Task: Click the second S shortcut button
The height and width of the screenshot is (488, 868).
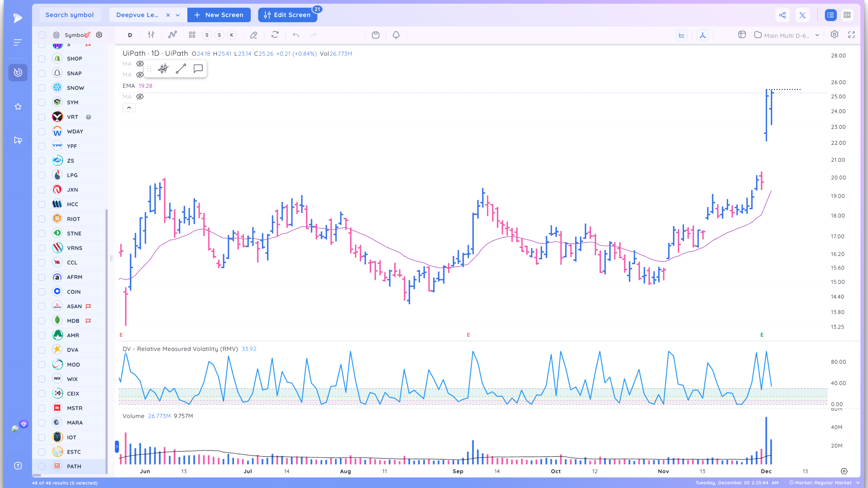Action: [x=219, y=35]
